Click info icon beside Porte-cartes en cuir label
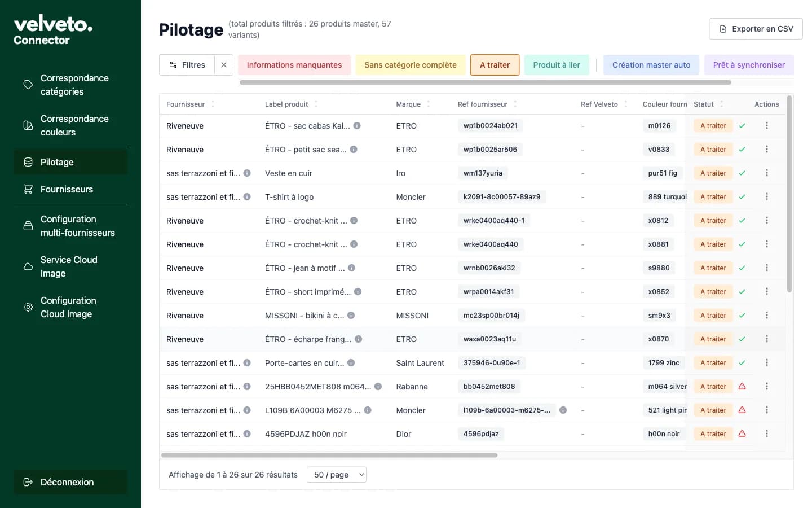This screenshot has width=812, height=508. pos(351,362)
